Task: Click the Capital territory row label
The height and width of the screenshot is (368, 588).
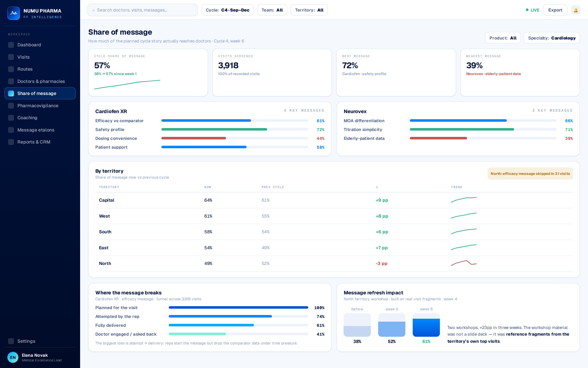Action: [x=107, y=200]
